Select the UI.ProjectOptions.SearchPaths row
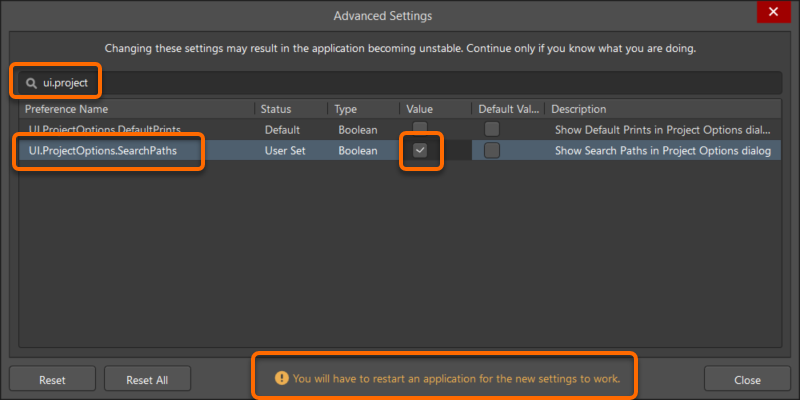800x400 pixels. coord(110,150)
